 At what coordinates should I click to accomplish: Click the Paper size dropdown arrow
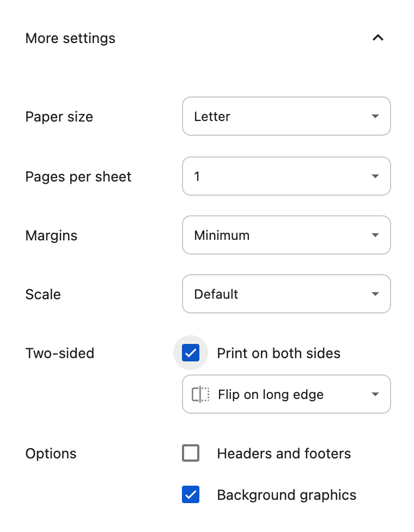tap(375, 117)
